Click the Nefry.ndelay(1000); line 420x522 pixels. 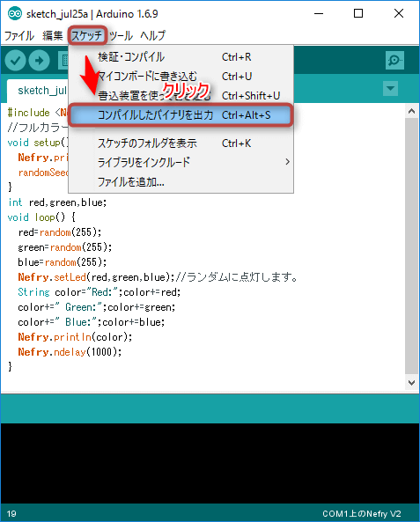(x=70, y=352)
